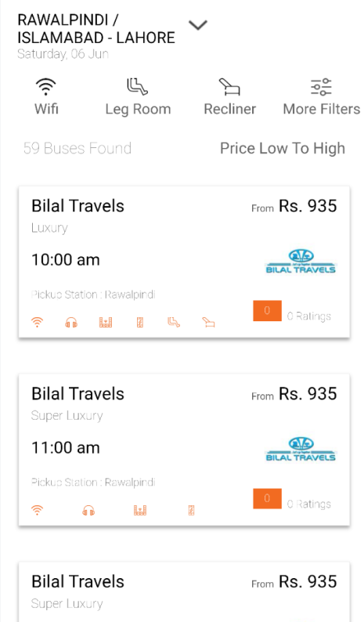Expand the route selector chevron
The height and width of the screenshot is (622, 364).
tap(198, 25)
